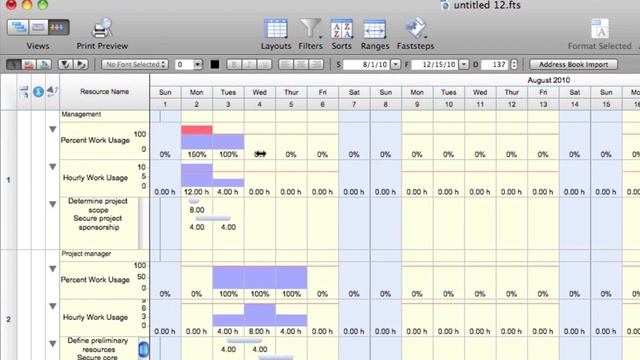Click the finish date field 12/15/10
This screenshot has height=360, width=640.
(435, 64)
